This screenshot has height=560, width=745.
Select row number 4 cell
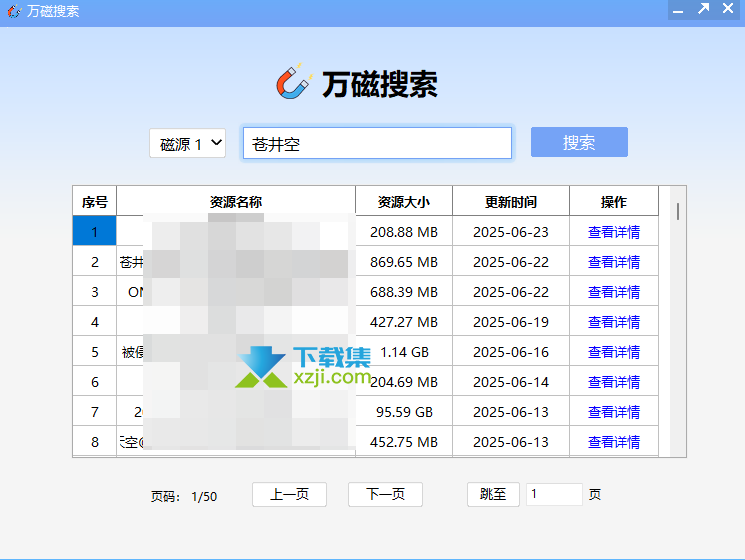pos(95,321)
